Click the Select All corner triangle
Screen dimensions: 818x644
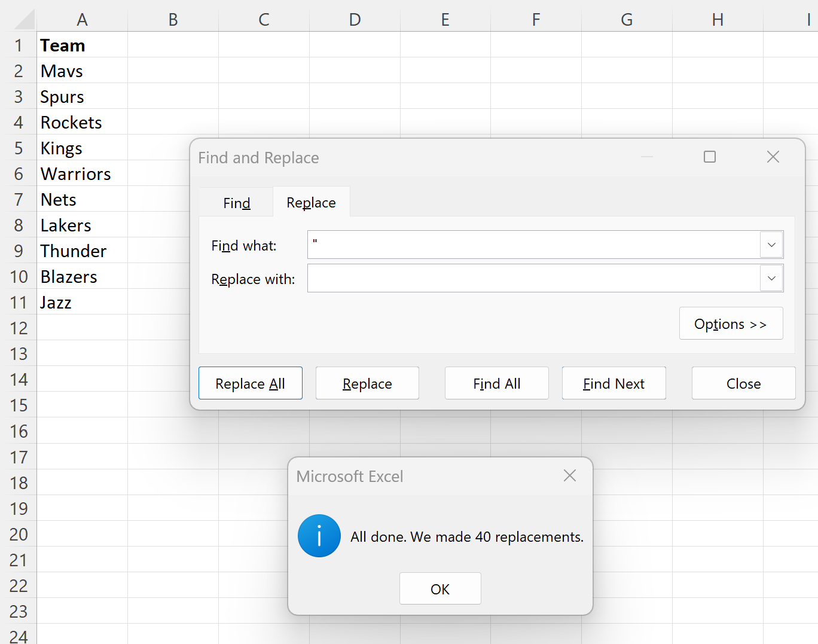[24, 19]
